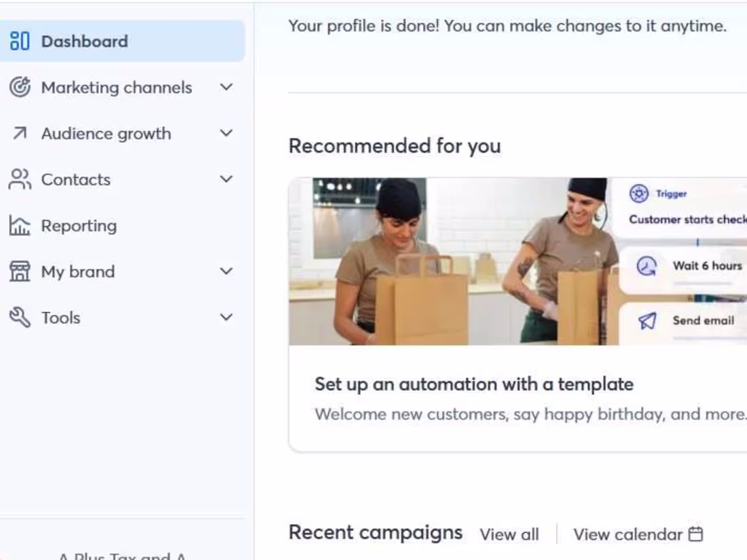
Task: Click the Trigger gear icon in automation card
Action: click(638, 193)
